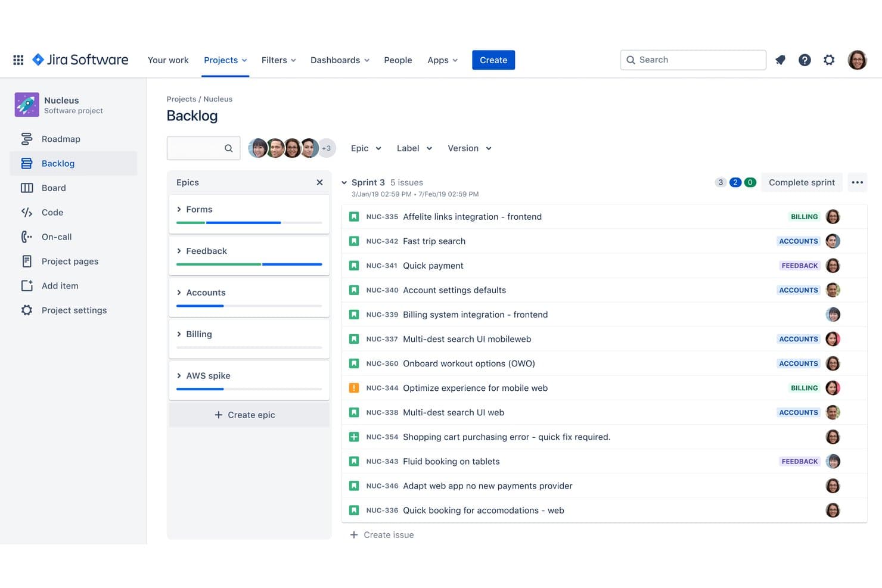Click the assignee avatar on NUC-339
The width and height of the screenshot is (882, 588).
tap(833, 315)
